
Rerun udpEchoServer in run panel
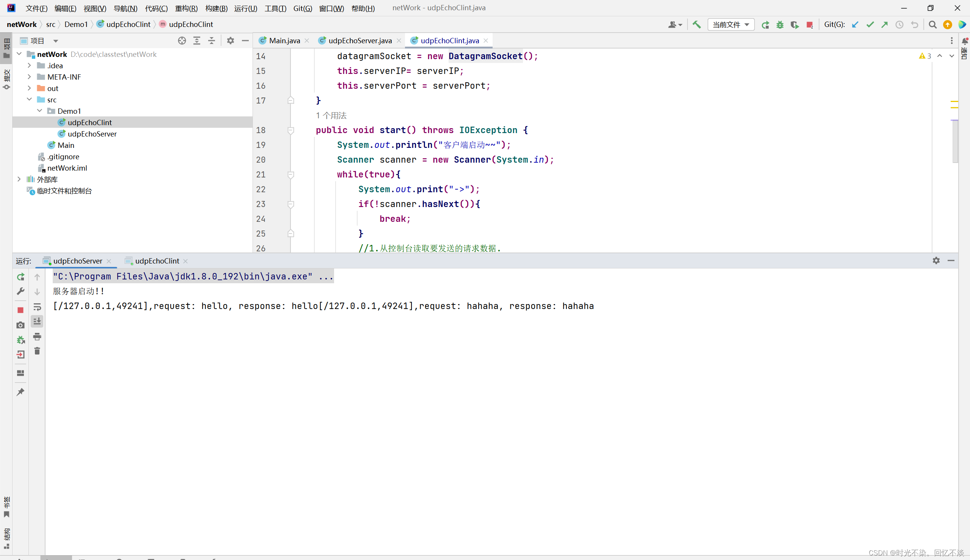click(x=20, y=277)
